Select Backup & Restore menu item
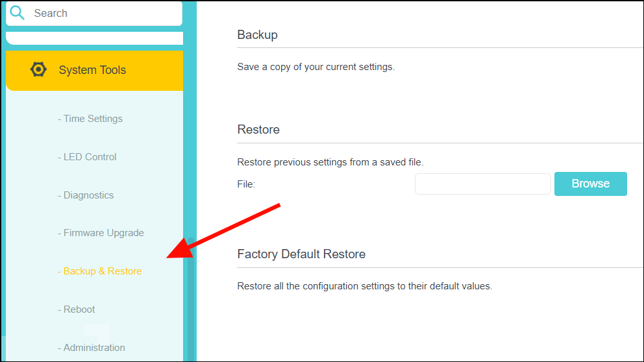This screenshot has height=362, width=644. pos(99,271)
